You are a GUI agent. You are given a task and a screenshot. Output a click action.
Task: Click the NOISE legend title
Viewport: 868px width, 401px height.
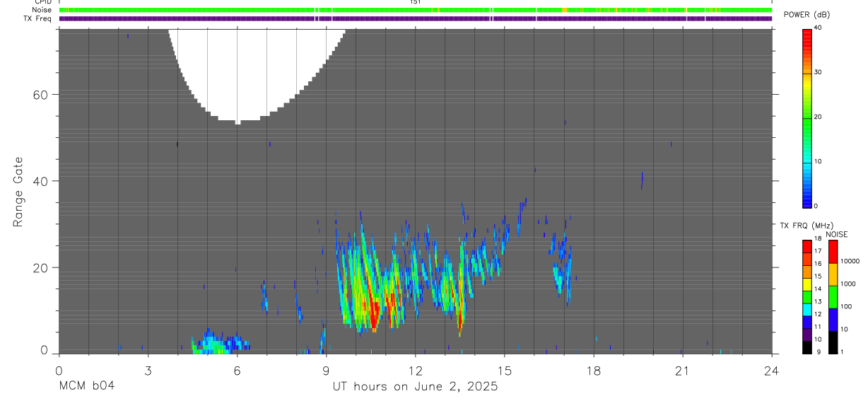(x=837, y=234)
